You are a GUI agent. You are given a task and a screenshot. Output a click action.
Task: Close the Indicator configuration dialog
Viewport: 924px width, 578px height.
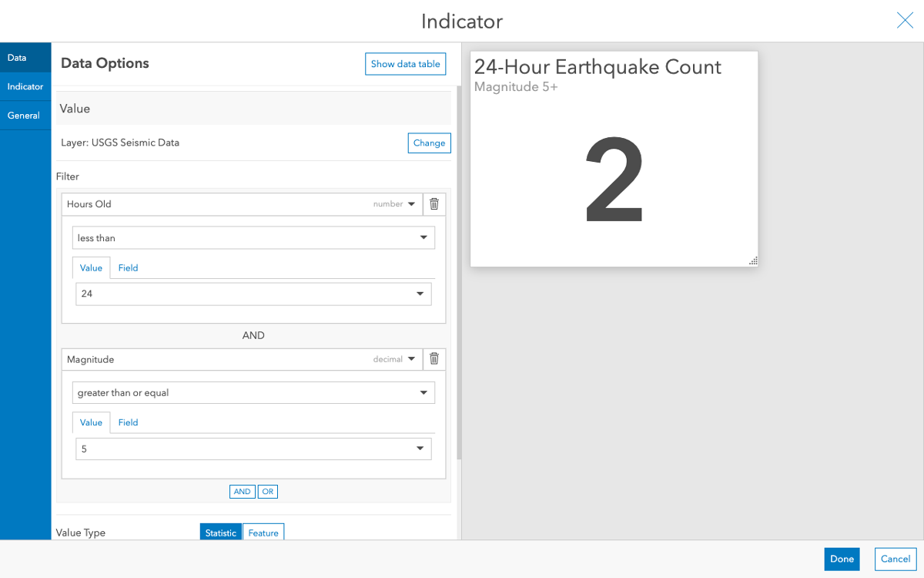click(905, 21)
